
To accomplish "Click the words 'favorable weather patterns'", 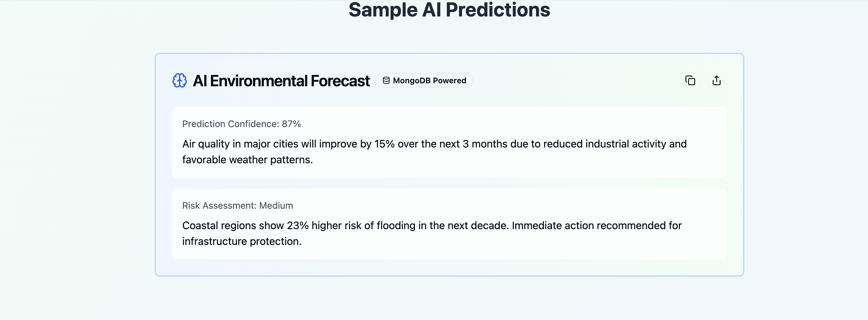I will click(x=247, y=160).
